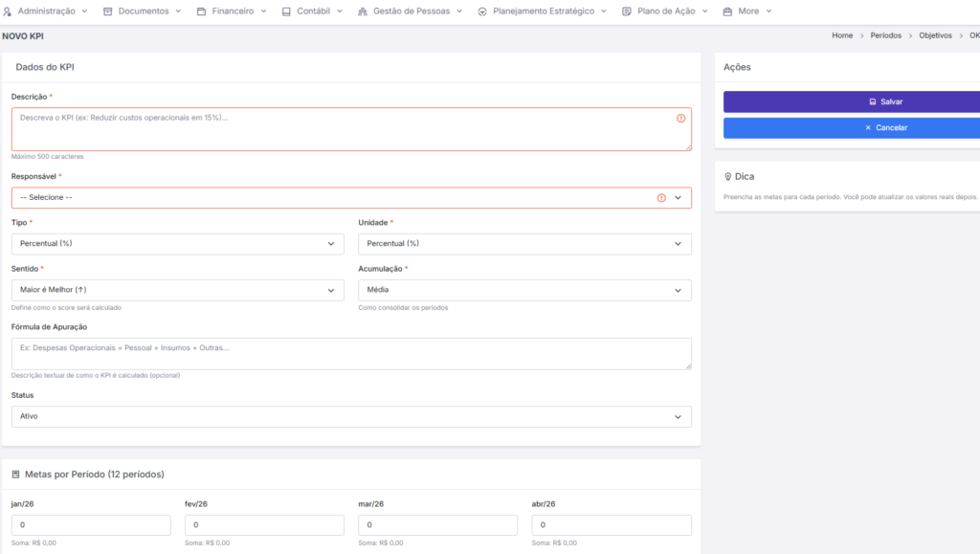The image size is (980, 554).
Task: Click the Documentos archive icon
Action: click(x=108, y=11)
